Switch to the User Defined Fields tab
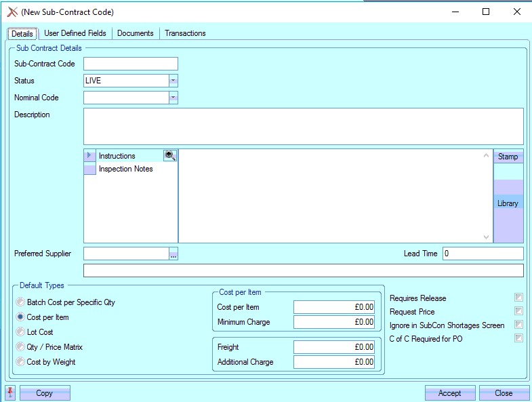 [x=75, y=33]
